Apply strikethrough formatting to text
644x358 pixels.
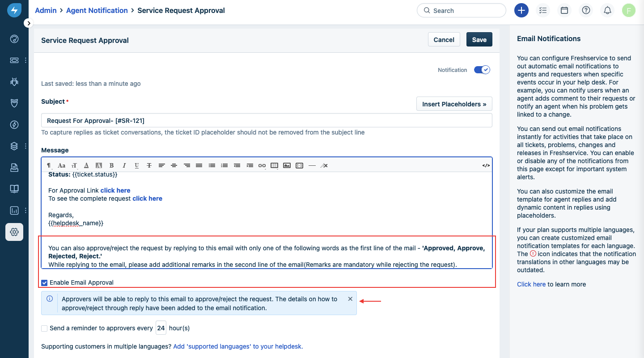click(149, 165)
